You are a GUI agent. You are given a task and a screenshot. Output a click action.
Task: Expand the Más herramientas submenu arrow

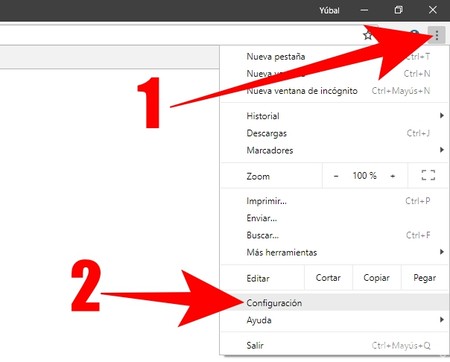pos(442,252)
